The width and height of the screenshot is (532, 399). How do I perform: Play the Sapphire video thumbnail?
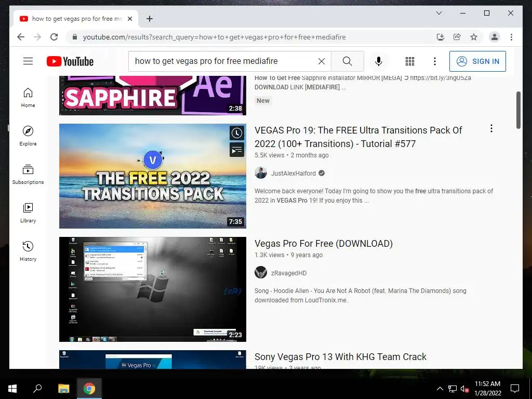click(153, 96)
